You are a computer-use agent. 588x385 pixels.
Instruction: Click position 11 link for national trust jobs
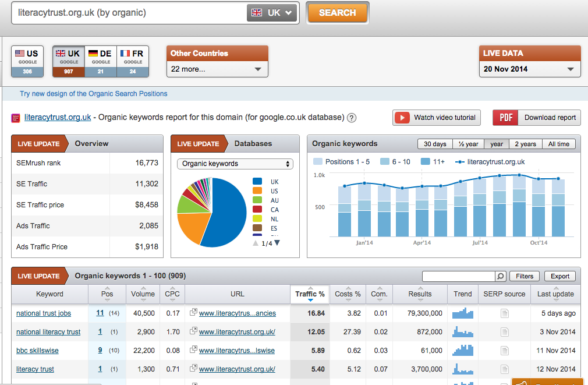pyautogui.click(x=100, y=313)
